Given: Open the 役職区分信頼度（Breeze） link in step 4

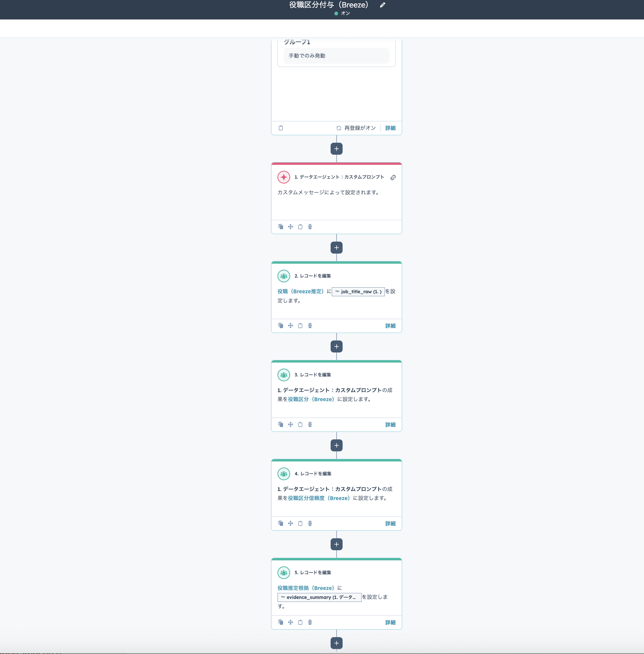Looking at the screenshot, I should [x=319, y=498].
